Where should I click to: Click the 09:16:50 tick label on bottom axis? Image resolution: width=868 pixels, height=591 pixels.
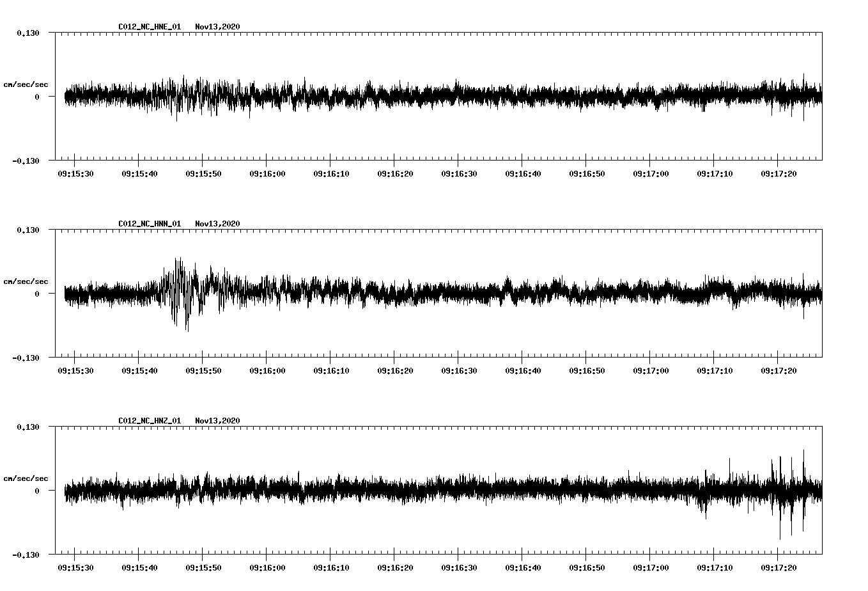585,566
